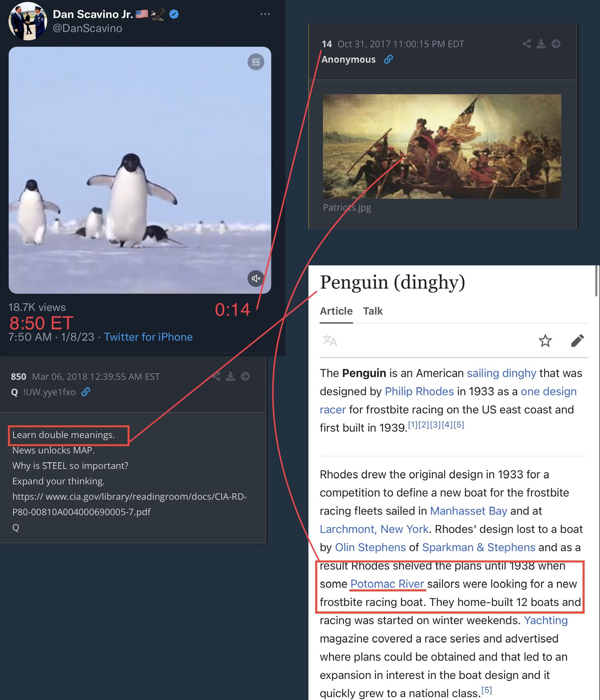Open the Patriots.jpg painting thumbnail
This screenshot has width=600, height=700.
(x=442, y=147)
